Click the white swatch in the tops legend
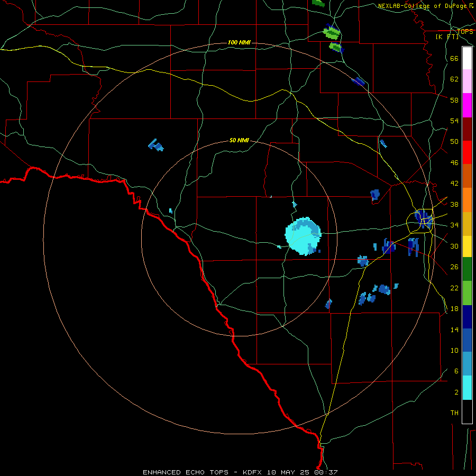 pyautogui.click(x=467, y=58)
